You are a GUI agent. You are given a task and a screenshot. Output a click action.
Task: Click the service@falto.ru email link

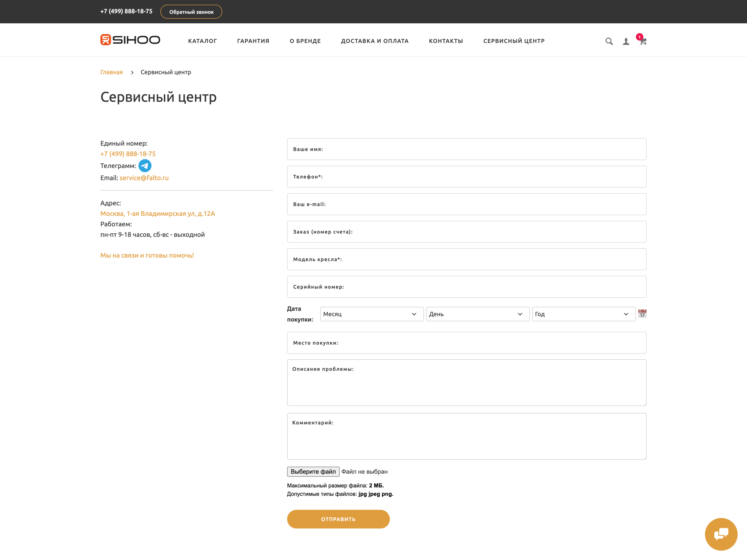tap(144, 178)
